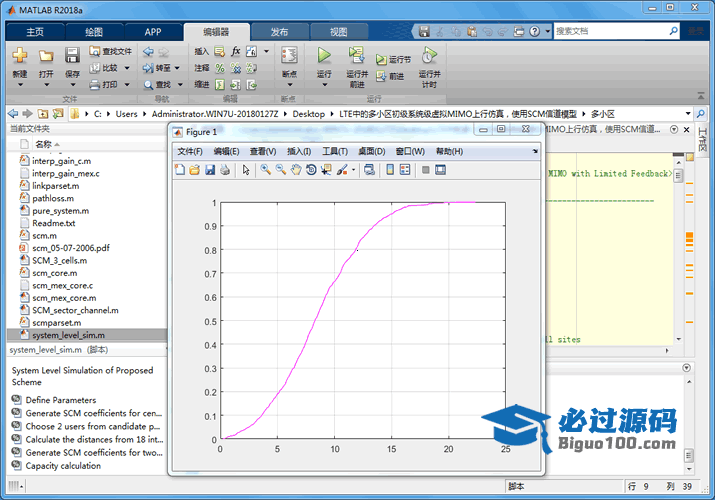Click the Desktop folder in path bar
The image size is (715, 500).
(309, 114)
